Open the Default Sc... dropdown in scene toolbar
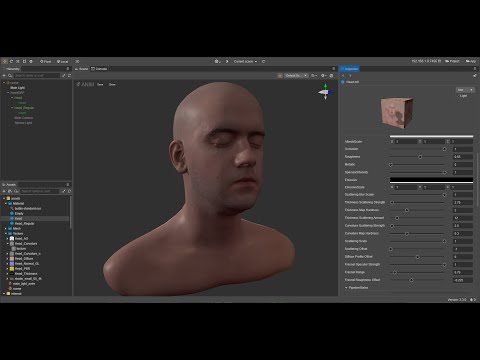Image resolution: width=480 pixels, height=360 pixels. tap(296, 76)
